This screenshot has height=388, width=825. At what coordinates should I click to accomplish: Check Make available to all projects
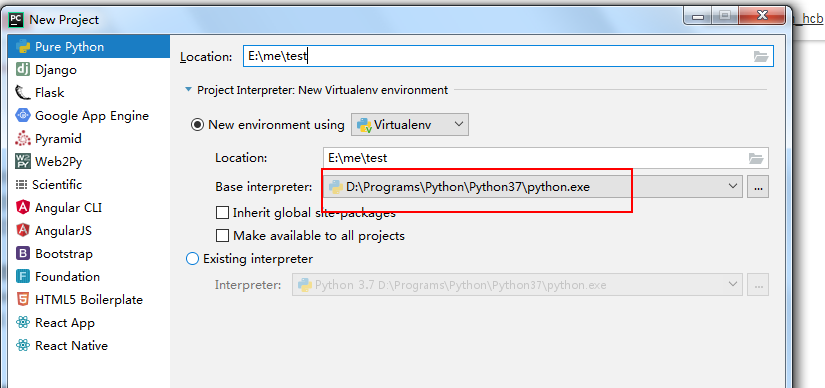click(x=223, y=235)
